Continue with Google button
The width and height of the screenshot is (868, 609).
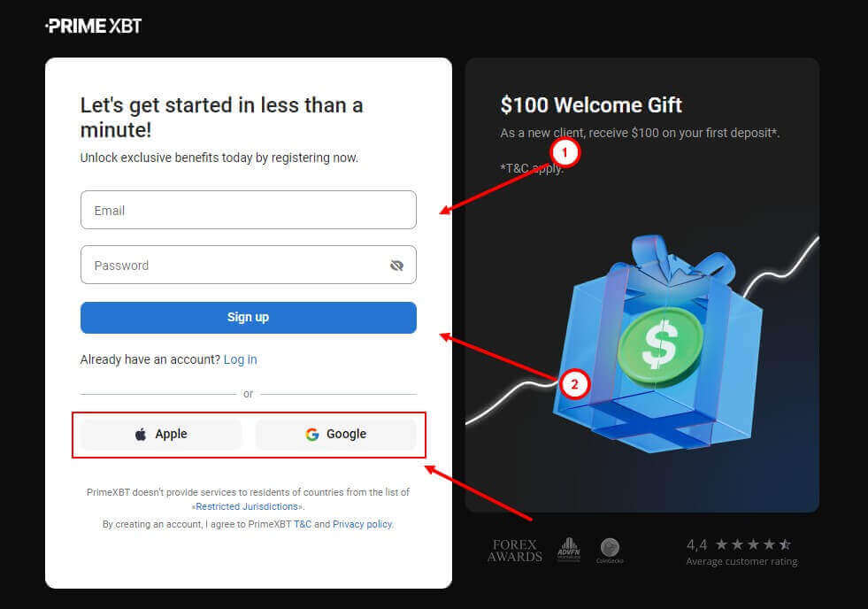pos(335,435)
